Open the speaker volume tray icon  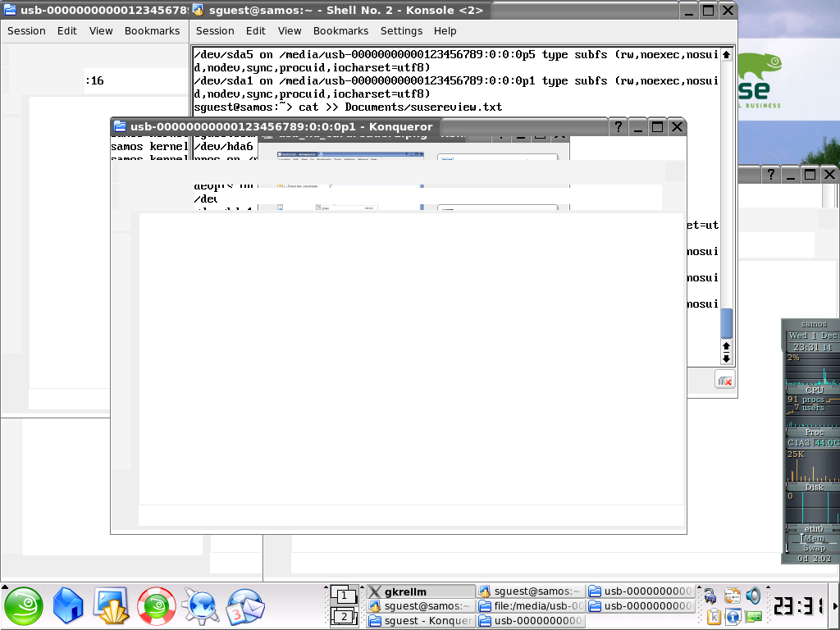[753, 596]
